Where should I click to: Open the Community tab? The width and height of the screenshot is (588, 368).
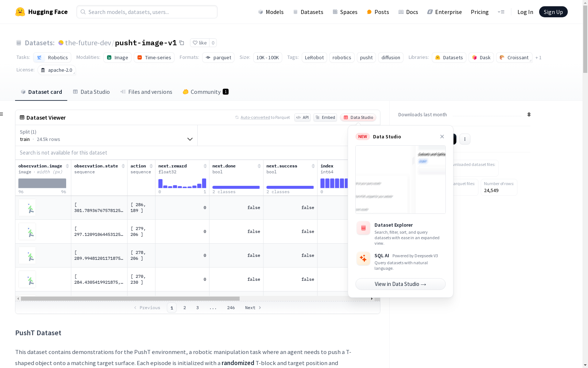[x=205, y=92]
